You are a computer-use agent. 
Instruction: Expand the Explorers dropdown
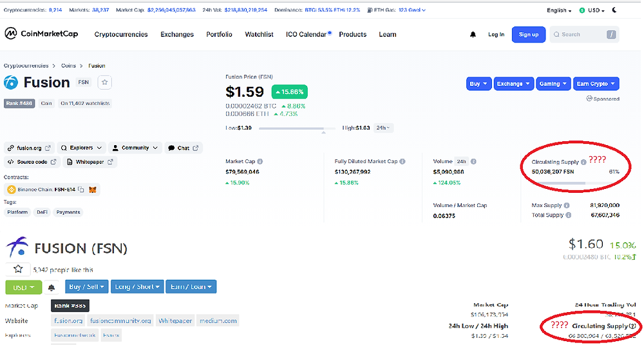click(81, 148)
